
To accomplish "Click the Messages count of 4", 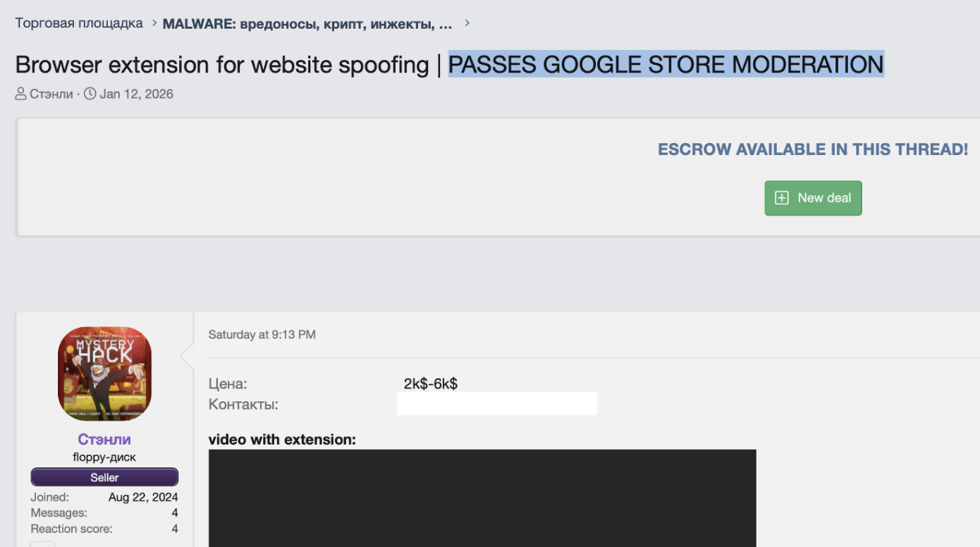I will click(174, 512).
